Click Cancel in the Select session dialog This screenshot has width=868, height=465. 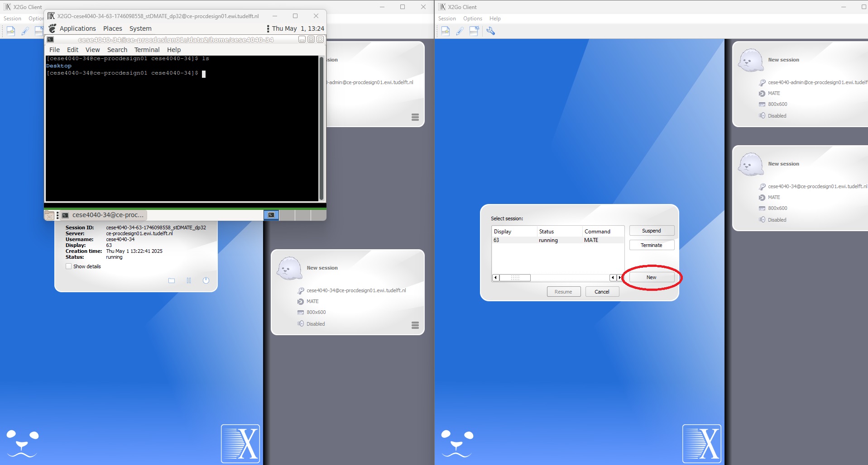[602, 292]
